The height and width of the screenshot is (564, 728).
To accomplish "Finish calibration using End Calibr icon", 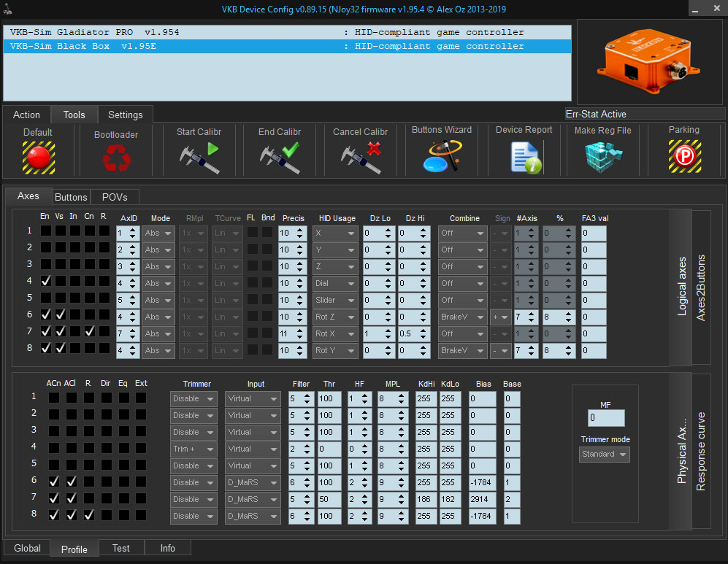I will coord(280,158).
